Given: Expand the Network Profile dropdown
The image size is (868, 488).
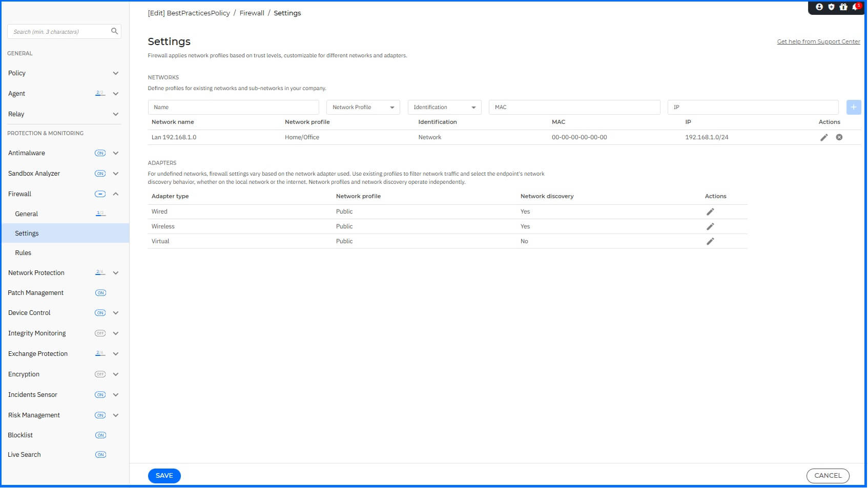Looking at the screenshot, I should (x=392, y=107).
